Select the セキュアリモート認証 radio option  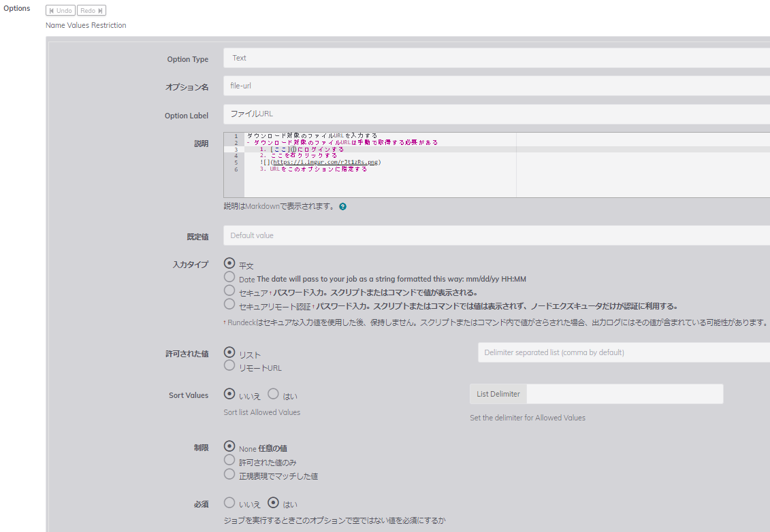tap(229, 304)
